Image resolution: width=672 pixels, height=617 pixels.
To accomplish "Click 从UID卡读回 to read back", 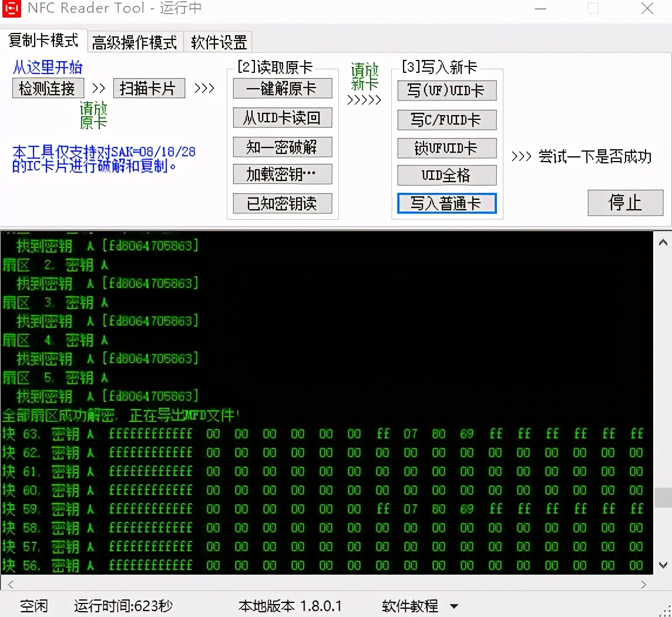I will pyautogui.click(x=282, y=118).
